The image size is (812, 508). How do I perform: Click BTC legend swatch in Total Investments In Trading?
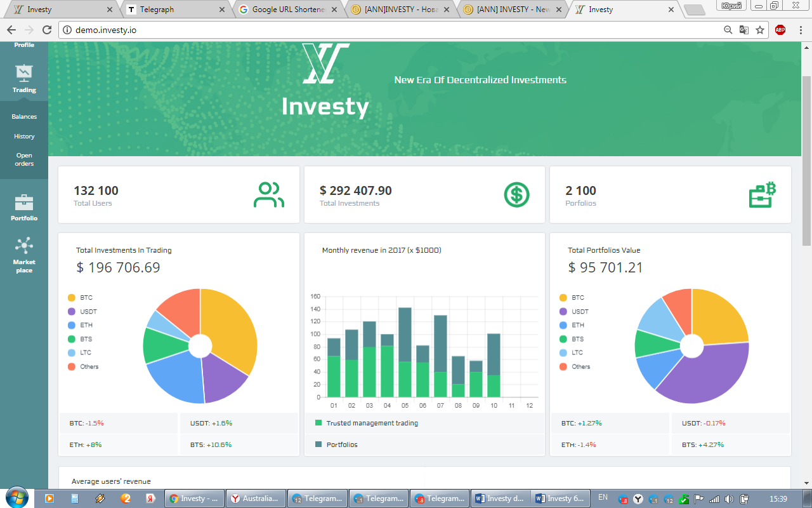pyautogui.click(x=72, y=298)
